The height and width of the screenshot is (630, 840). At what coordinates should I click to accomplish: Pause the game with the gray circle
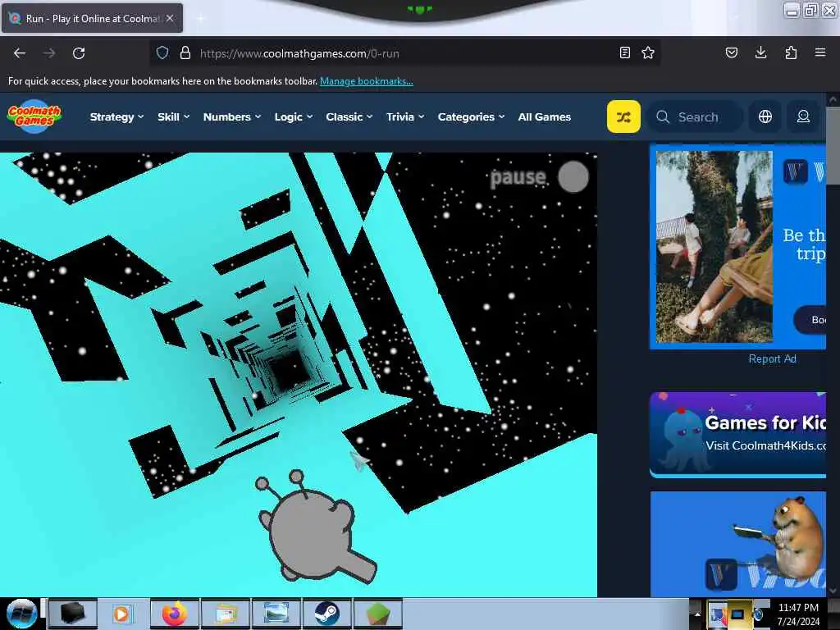[x=573, y=177]
